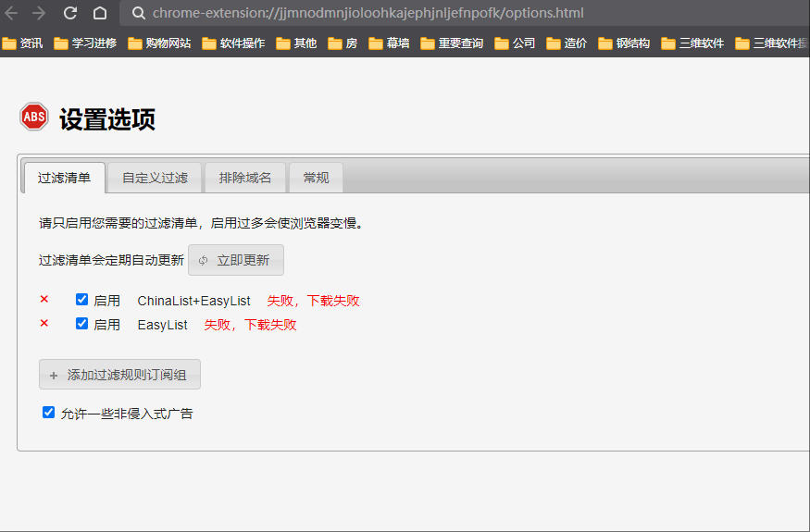810x532 pixels.
Task: Click the browser reload icon
Action: (70, 13)
